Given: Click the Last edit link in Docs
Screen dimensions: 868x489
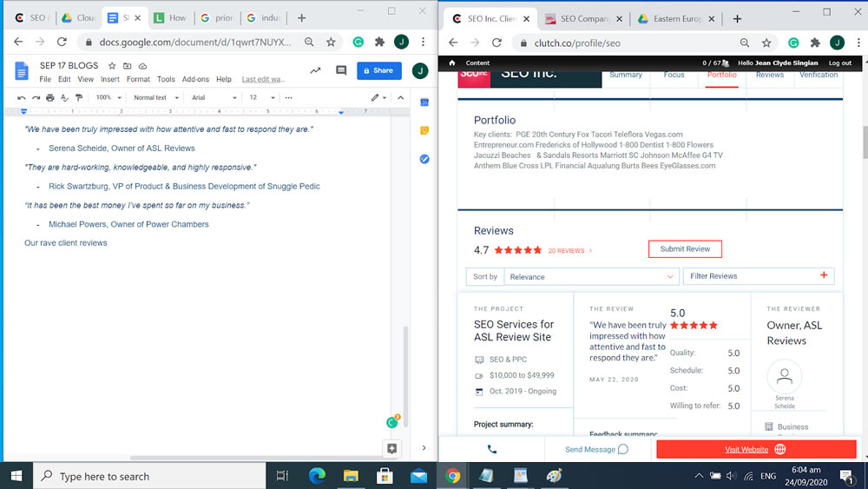Looking at the screenshot, I should [x=264, y=79].
